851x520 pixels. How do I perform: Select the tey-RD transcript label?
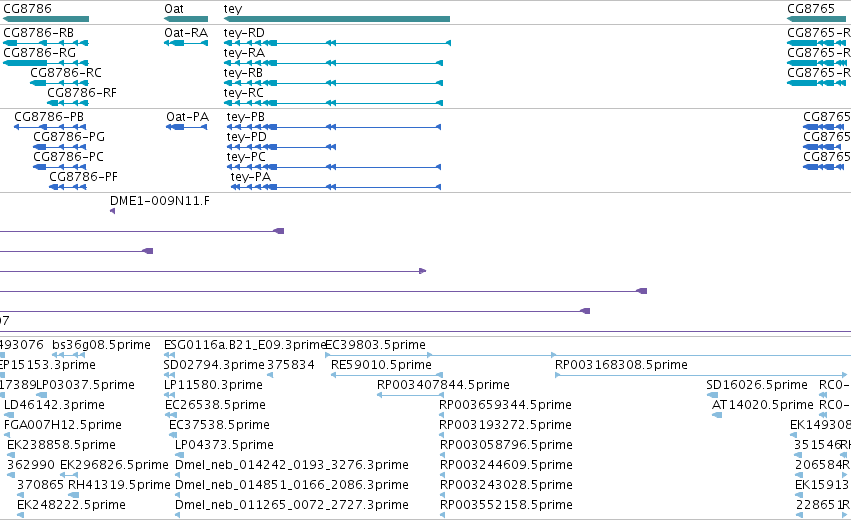pos(244,33)
